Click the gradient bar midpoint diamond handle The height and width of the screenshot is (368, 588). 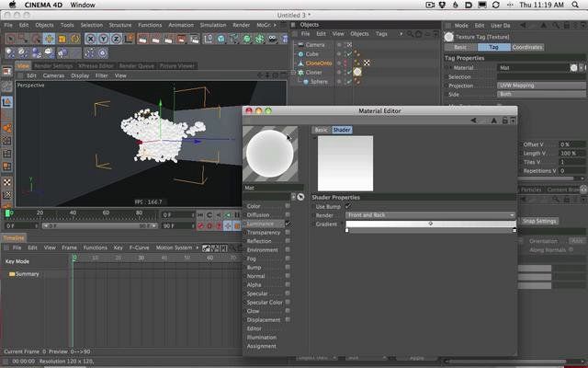(431, 224)
